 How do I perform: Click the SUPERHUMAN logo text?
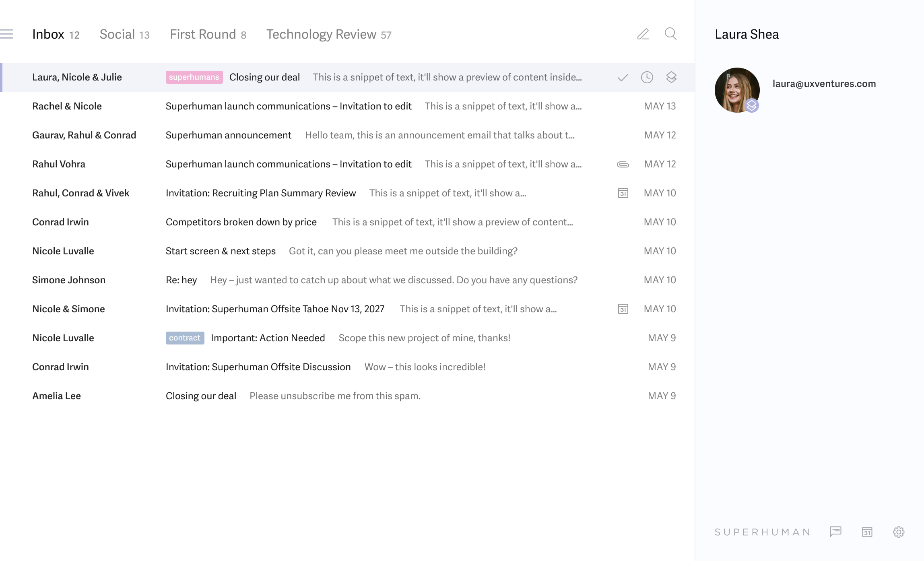763,532
